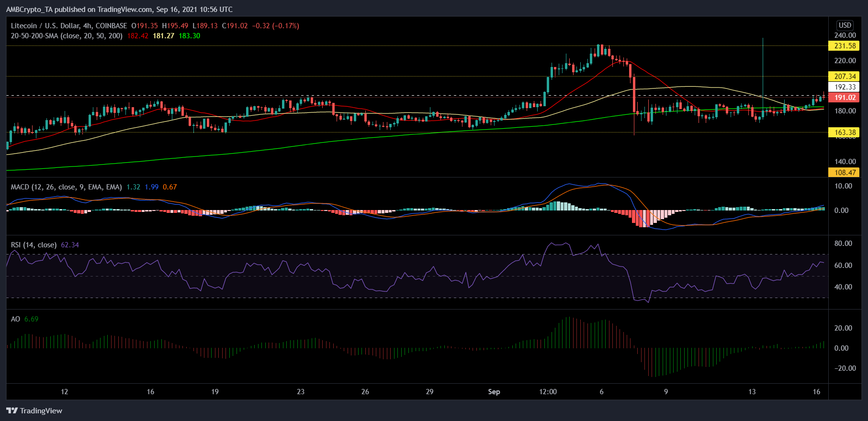Select the 20-50-200-SMA indicator label
This screenshot has height=421, width=868.
(67, 36)
